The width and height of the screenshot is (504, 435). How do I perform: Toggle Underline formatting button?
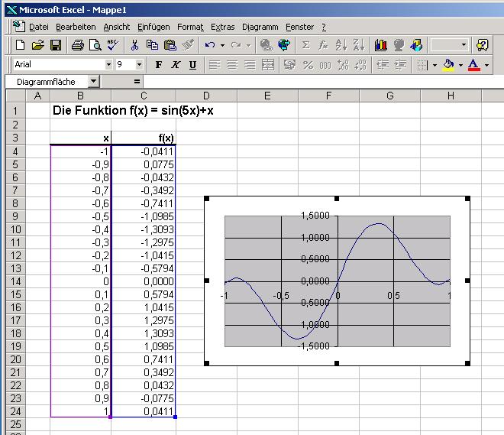192,65
